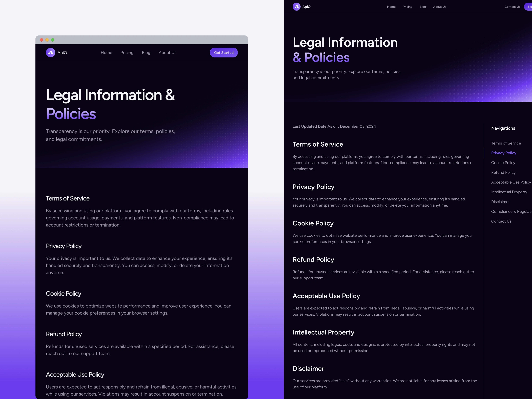This screenshot has width=532, height=399.
Task: Click the red close dot of the mockup window
Action: pyautogui.click(x=41, y=40)
